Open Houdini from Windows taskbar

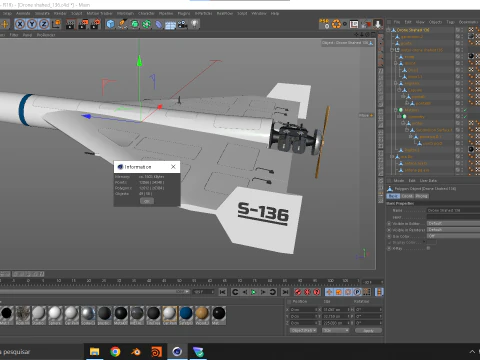pos(156,352)
